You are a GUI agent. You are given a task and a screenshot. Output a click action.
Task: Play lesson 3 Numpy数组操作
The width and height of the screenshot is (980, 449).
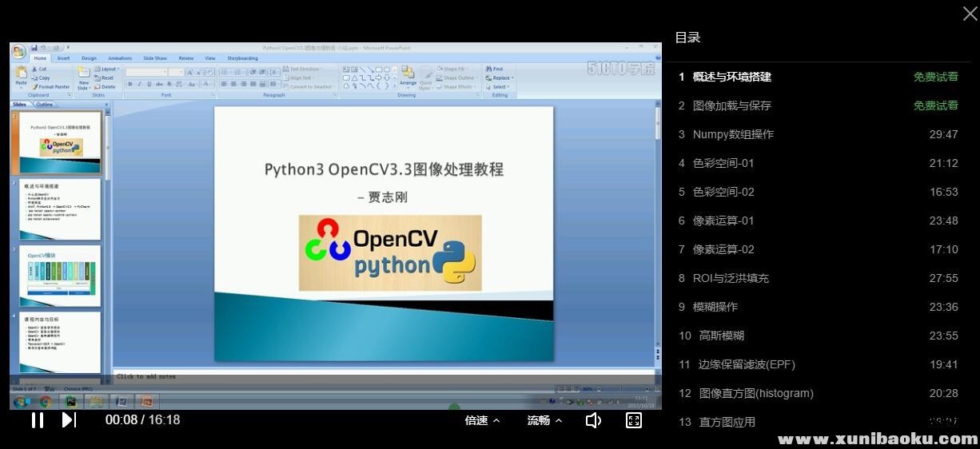coord(733,134)
